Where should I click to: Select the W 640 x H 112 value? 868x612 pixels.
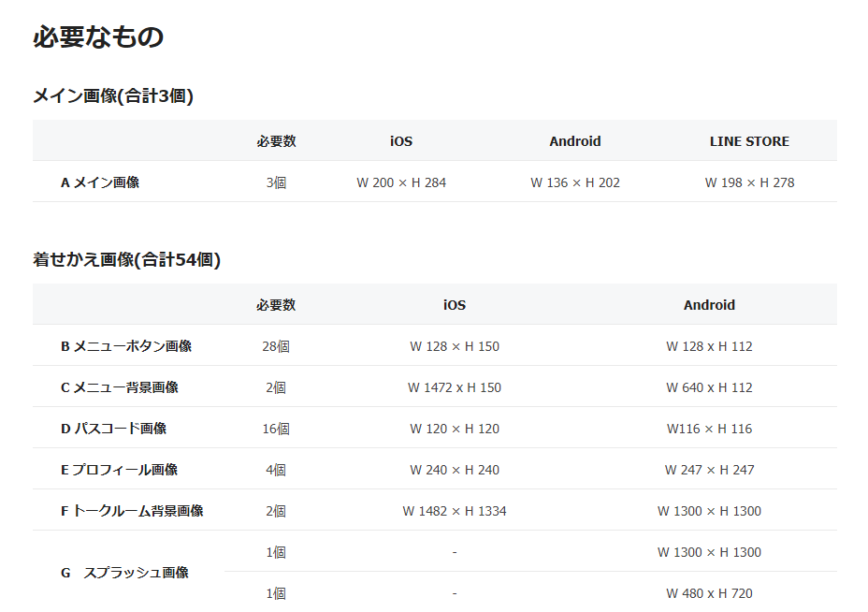(x=709, y=387)
